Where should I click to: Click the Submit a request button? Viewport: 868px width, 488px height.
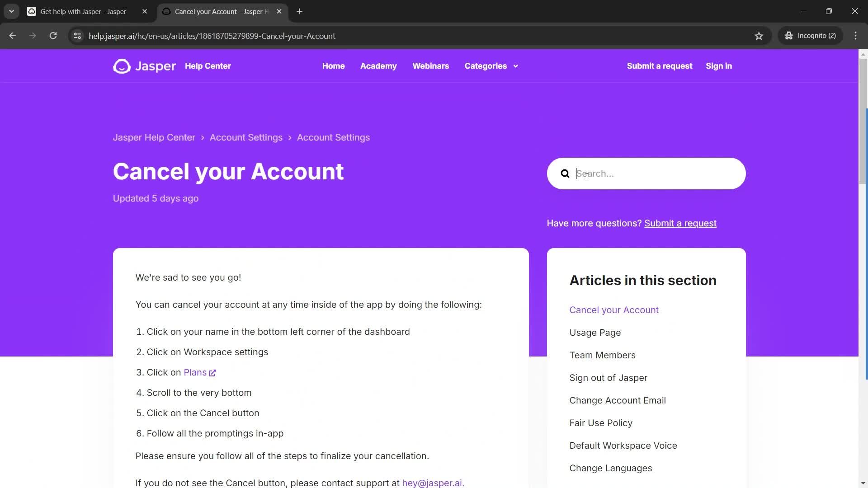pyautogui.click(x=660, y=66)
